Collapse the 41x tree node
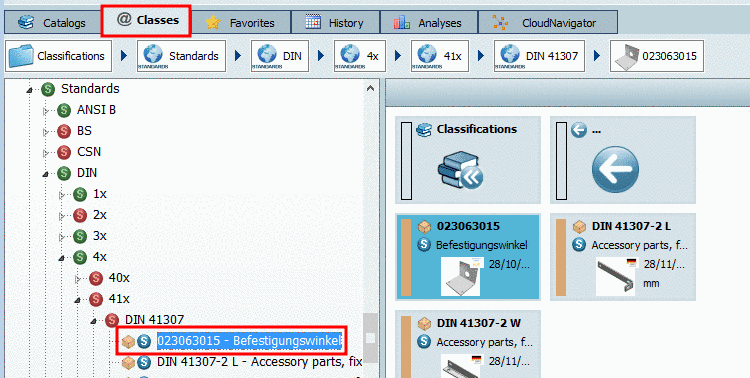This screenshot has width=750, height=378. coord(78,300)
